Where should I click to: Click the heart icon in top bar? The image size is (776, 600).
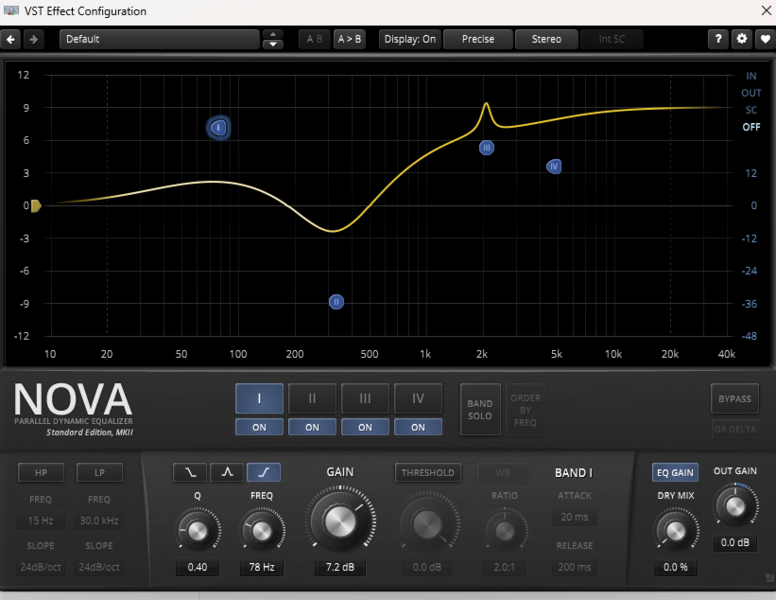click(765, 39)
